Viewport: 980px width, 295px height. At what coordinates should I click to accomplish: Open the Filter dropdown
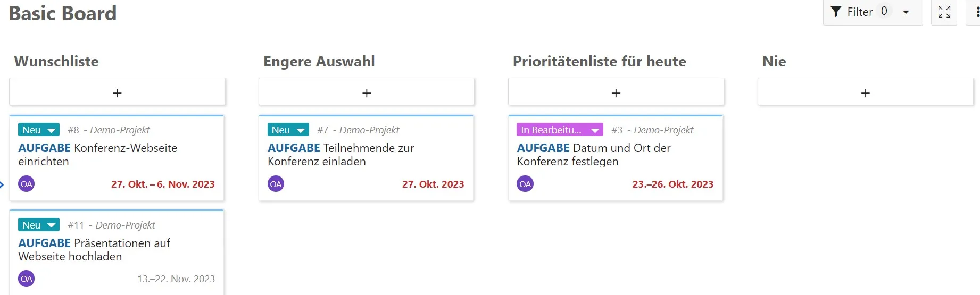871,12
